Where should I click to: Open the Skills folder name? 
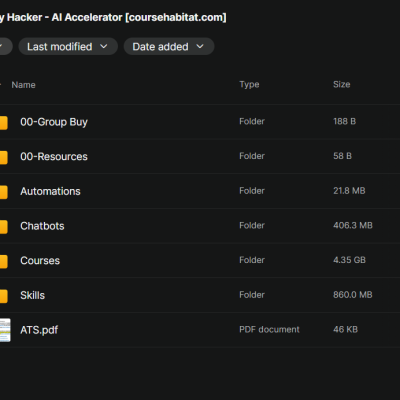tap(32, 295)
